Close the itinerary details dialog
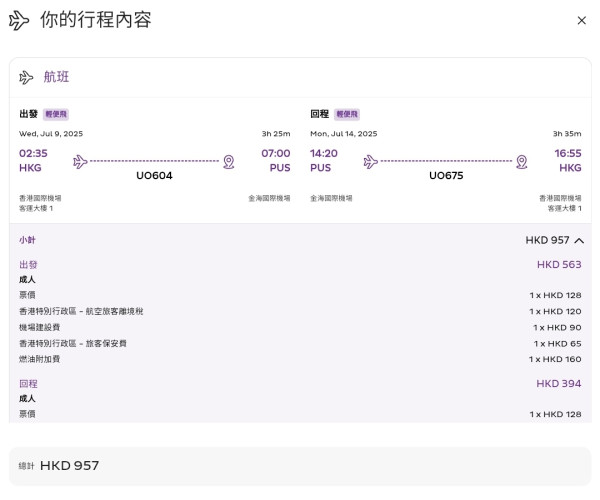 coord(581,20)
